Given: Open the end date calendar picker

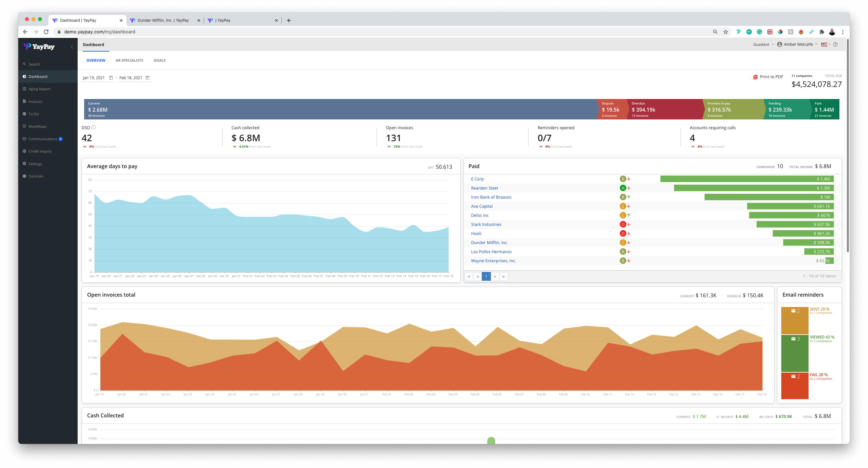Looking at the screenshot, I should click(147, 78).
